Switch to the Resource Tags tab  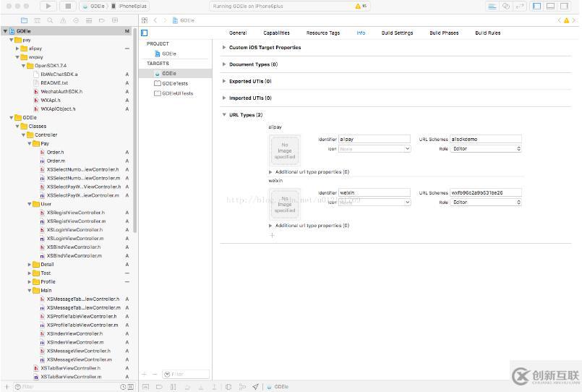pyautogui.click(x=323, y=33)
